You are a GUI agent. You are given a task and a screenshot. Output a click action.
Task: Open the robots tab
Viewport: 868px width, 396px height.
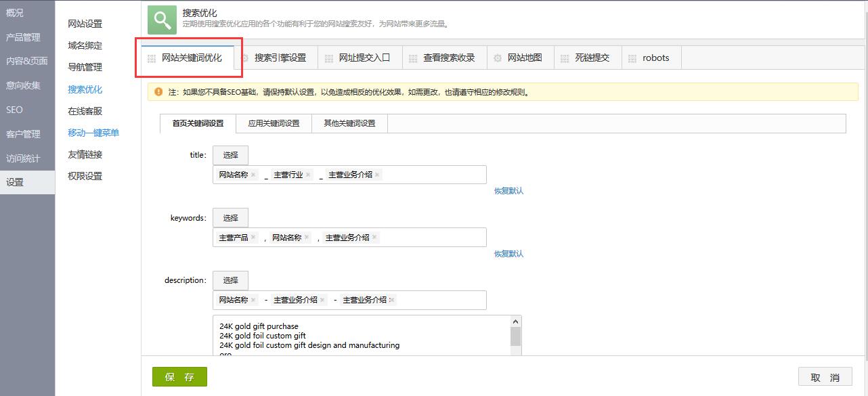point(655,58)
